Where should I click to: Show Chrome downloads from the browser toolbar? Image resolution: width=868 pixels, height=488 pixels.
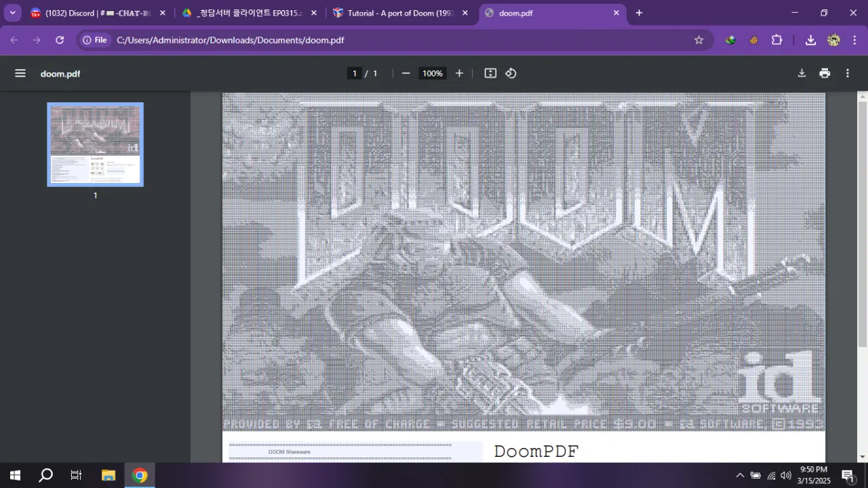(810, 40)
